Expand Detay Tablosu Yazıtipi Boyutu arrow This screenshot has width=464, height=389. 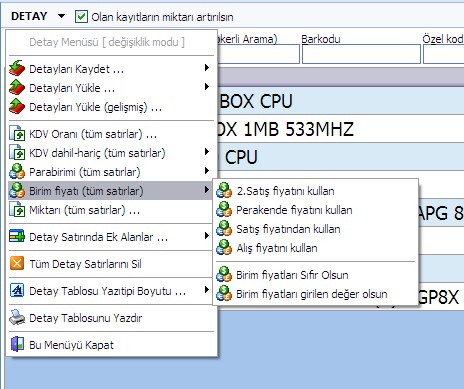tap(207, 290)
